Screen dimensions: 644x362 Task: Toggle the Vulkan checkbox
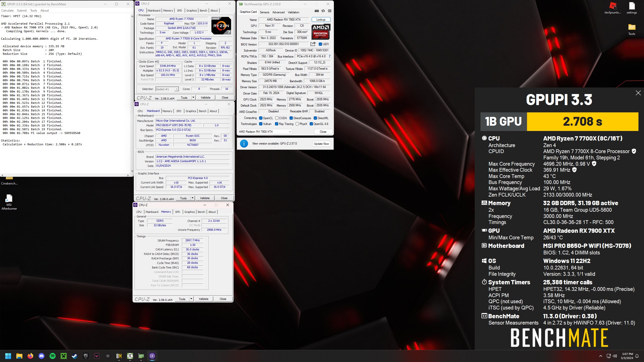(261, 124)
